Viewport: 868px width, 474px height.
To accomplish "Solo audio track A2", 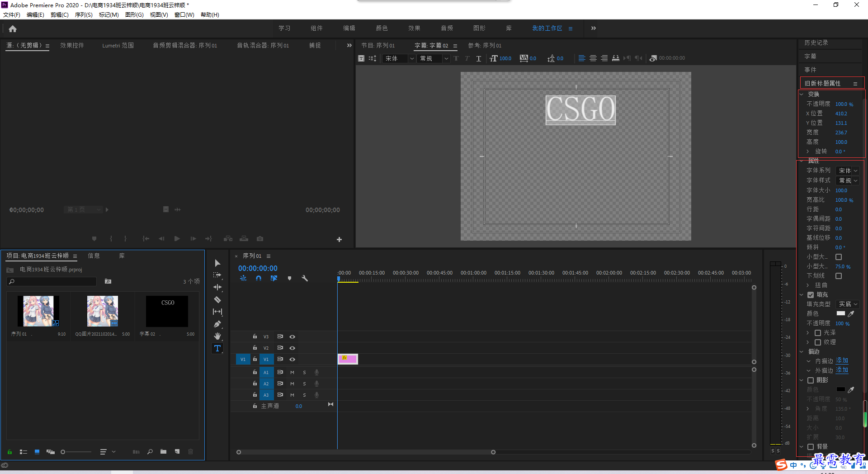I will tap(304, 384).
